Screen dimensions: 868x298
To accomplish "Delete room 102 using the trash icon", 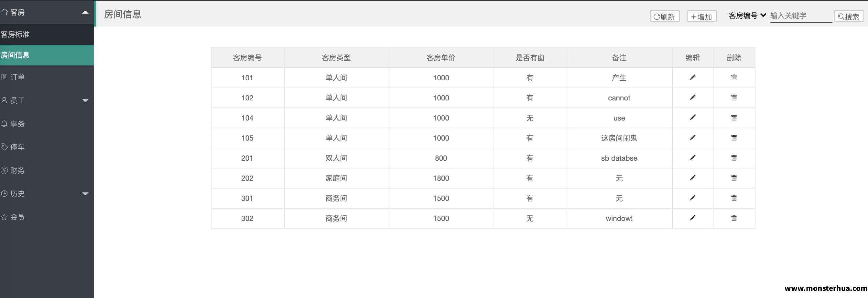I will [734, 97].
